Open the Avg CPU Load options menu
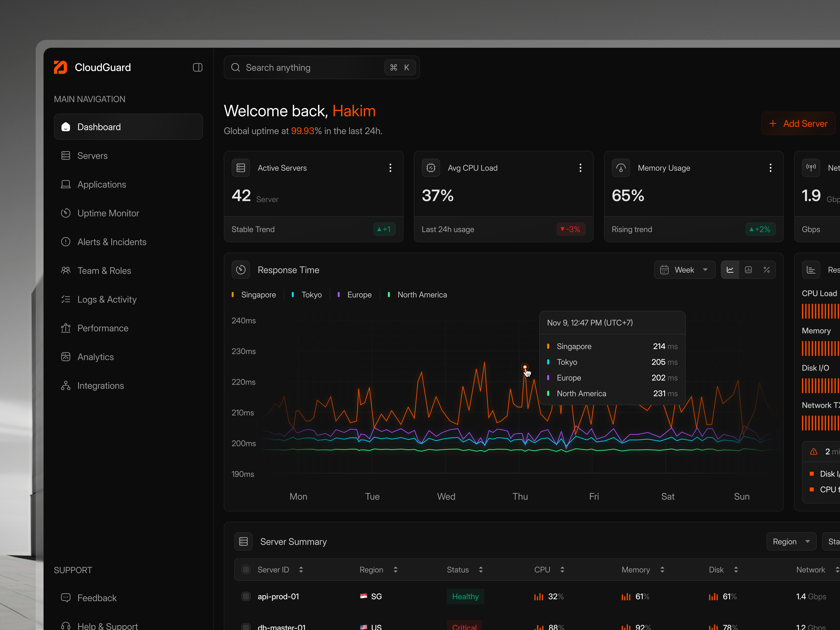 pyautogui.click(x=581, y=167)
